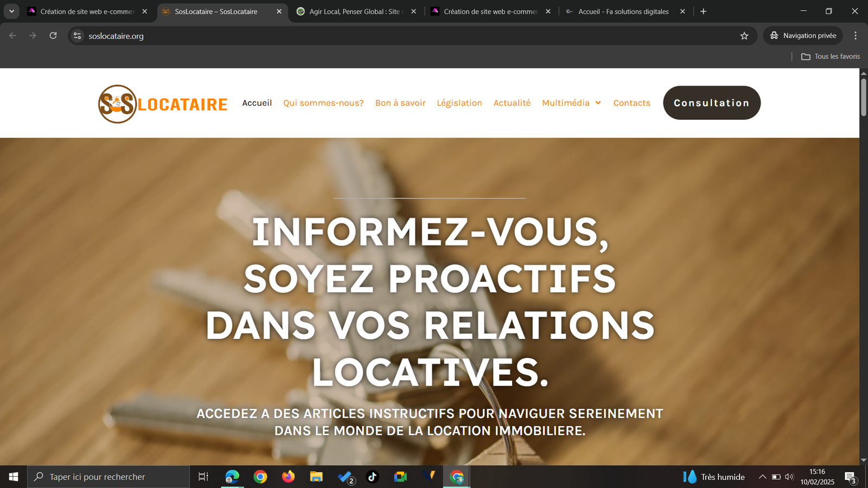Open the Qui sommes-nous? link
This screenshot has height=488, width=868.
[x=323, y=103]
